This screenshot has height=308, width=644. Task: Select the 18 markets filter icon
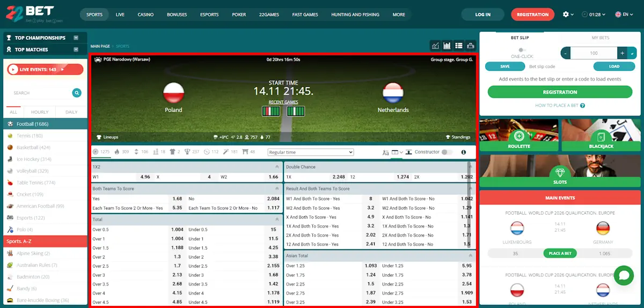coord(159,152)
